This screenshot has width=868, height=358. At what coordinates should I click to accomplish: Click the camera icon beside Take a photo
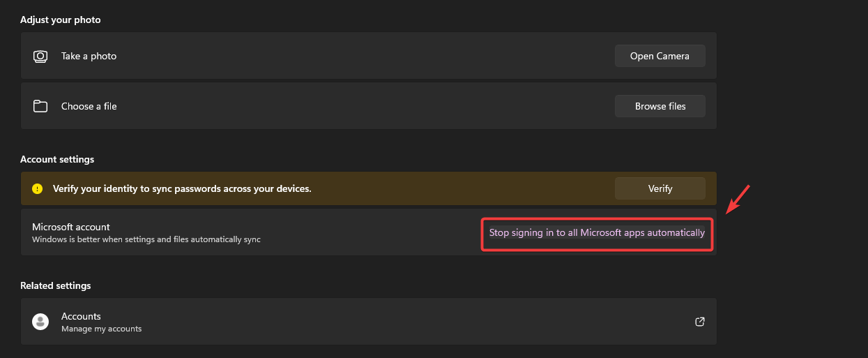(x=40, y=56)
